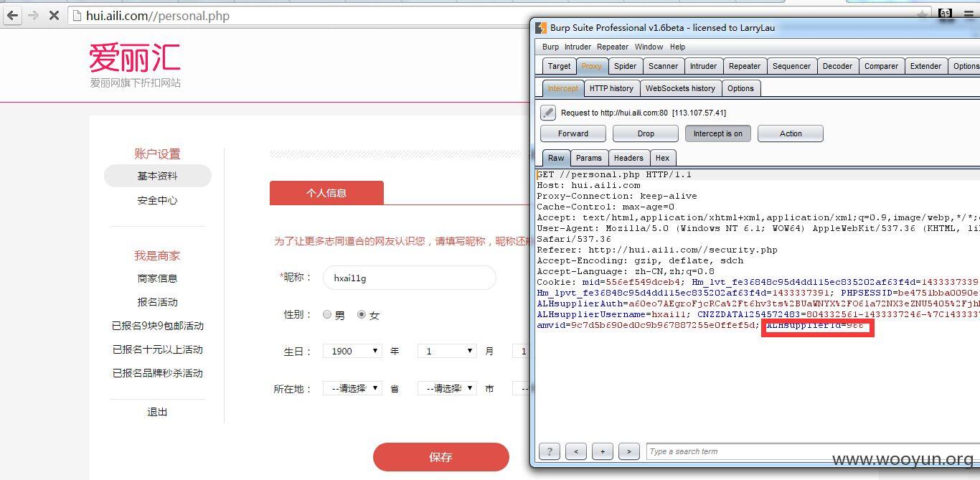Open 已报名9块9包邮活动 link
The height and width of the screenshot is (480, 980).
pos(157,326)
